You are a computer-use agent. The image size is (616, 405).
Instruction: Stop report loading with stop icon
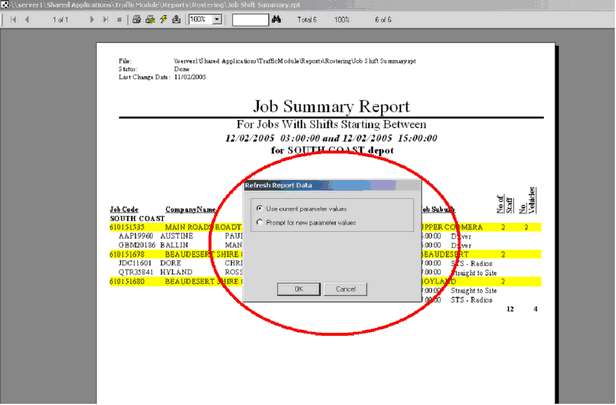pos(120,19)
